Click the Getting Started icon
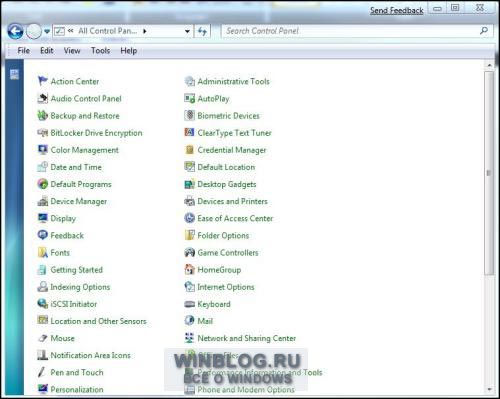500x399 pixels. pos(43,270)
